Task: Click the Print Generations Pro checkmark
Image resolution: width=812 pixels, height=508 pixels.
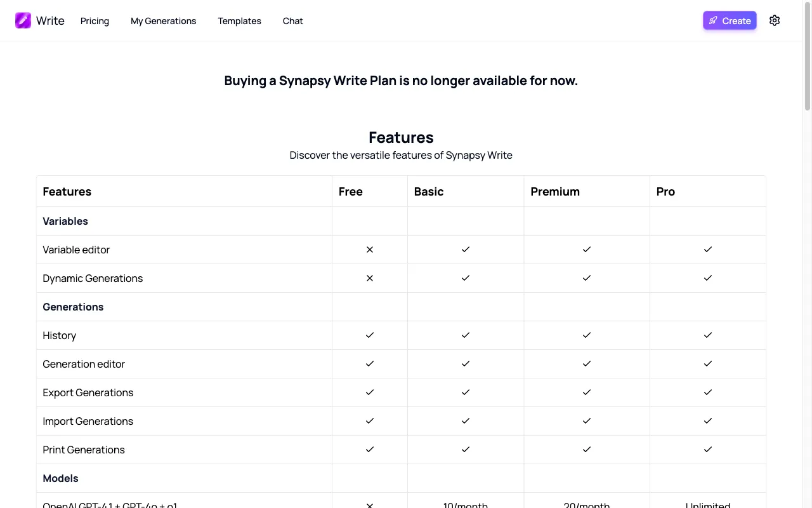Action: click(708, 450)
